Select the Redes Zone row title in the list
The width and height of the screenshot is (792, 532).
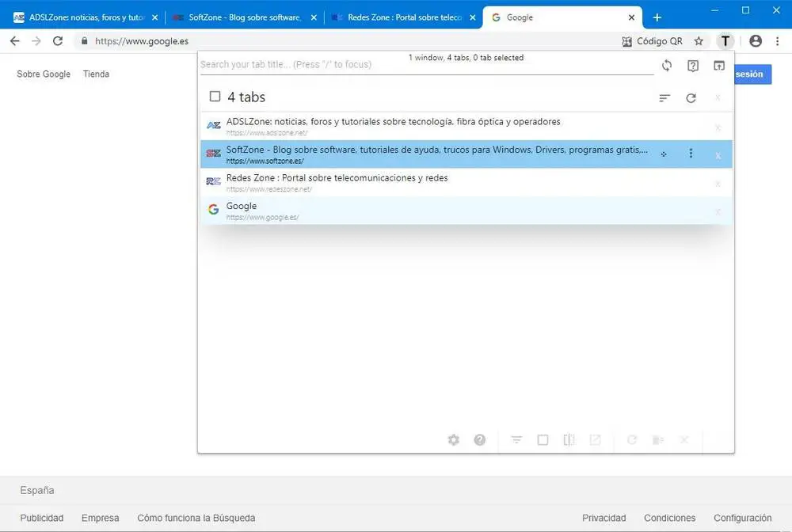click(x=337, y=177)
